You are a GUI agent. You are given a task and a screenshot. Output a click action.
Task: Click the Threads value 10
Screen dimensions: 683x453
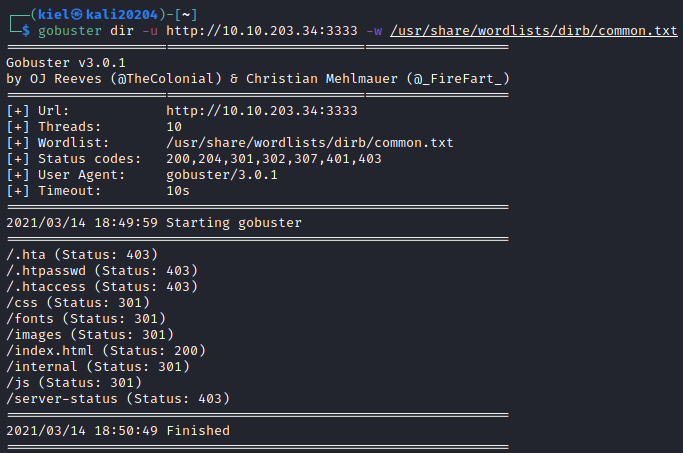[175, 126]
